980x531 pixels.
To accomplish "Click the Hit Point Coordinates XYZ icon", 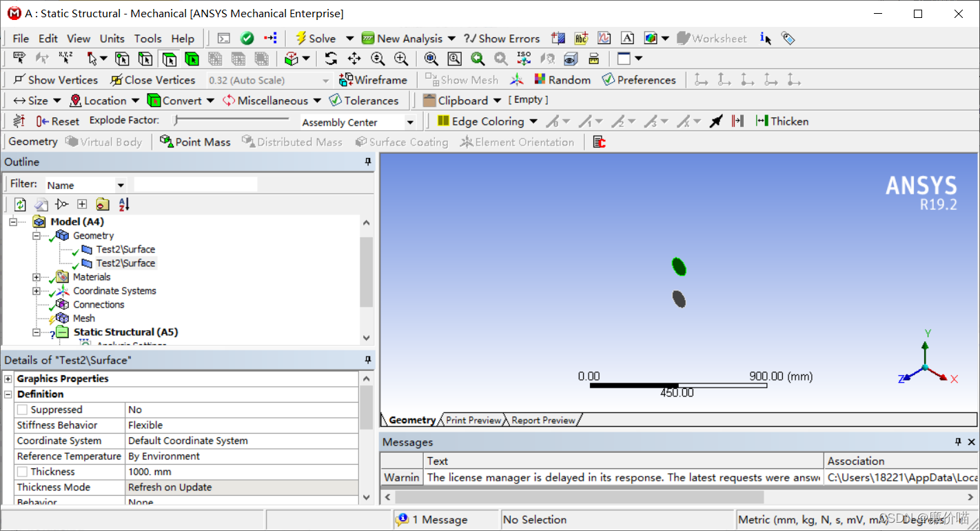I will pyautogui.click(x=66, y=59).
